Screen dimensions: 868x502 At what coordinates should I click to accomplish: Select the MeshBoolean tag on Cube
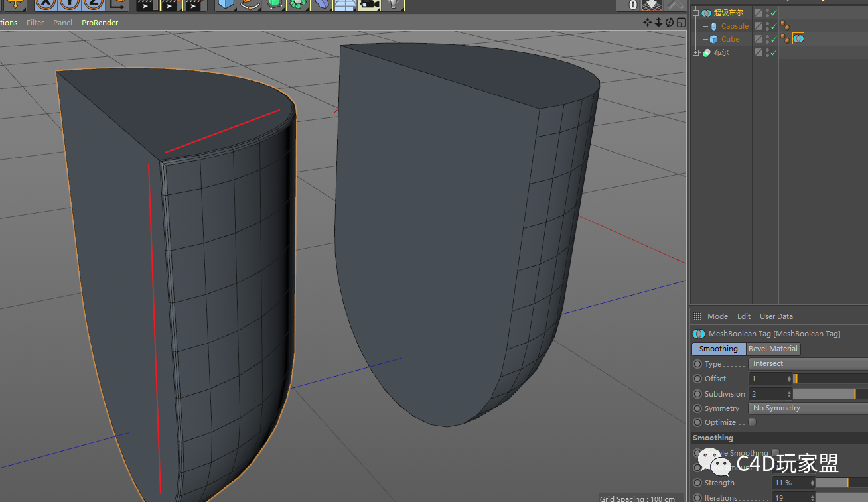(798, 39)
